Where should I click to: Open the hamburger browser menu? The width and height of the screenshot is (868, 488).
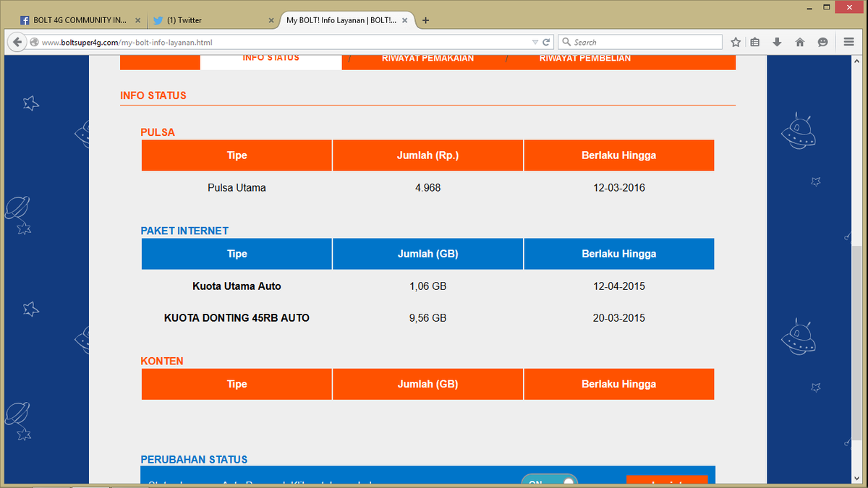tap(848, 42)
